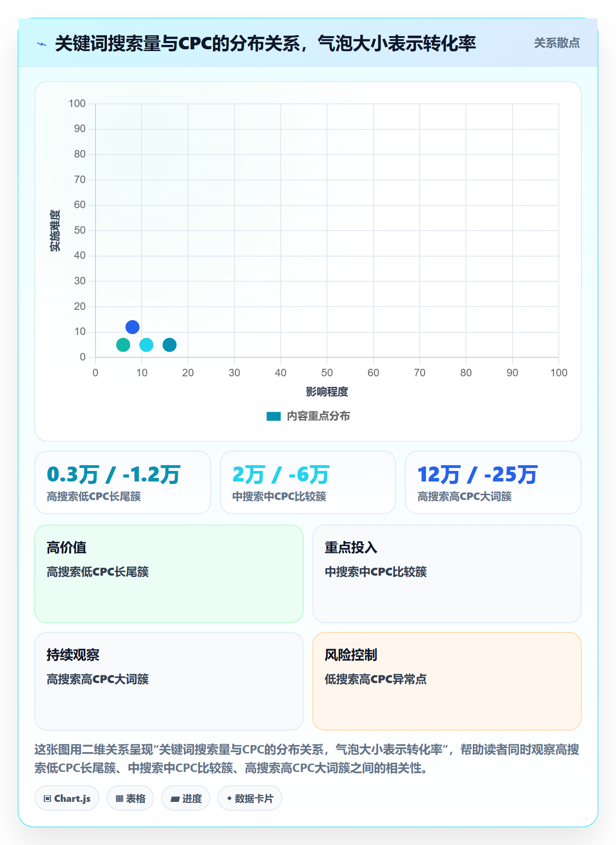Click the progress bar icon on 进度 tag
616x845 pixels.
175,799
